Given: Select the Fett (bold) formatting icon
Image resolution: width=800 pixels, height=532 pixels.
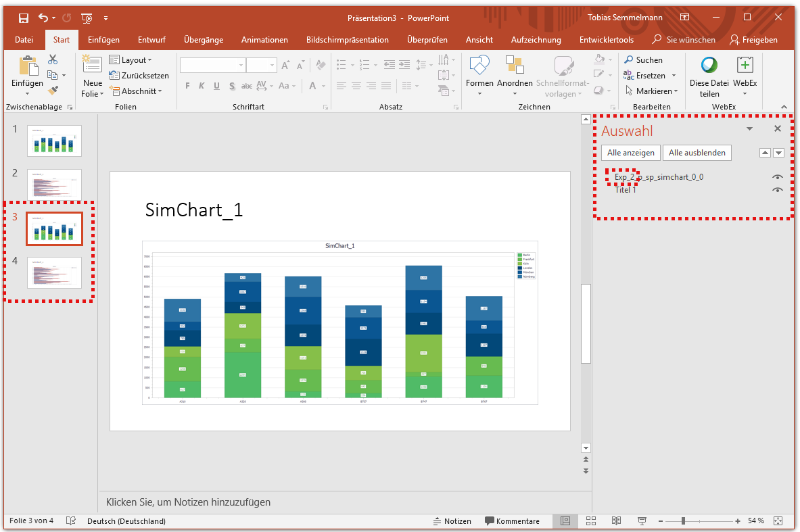Looking at the screenshot, I should click(187, 86).
